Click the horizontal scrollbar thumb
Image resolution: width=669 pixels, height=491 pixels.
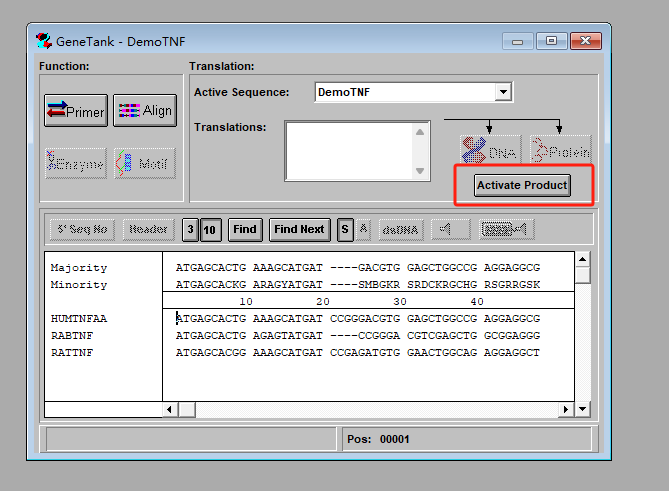[x=187, y=409]
